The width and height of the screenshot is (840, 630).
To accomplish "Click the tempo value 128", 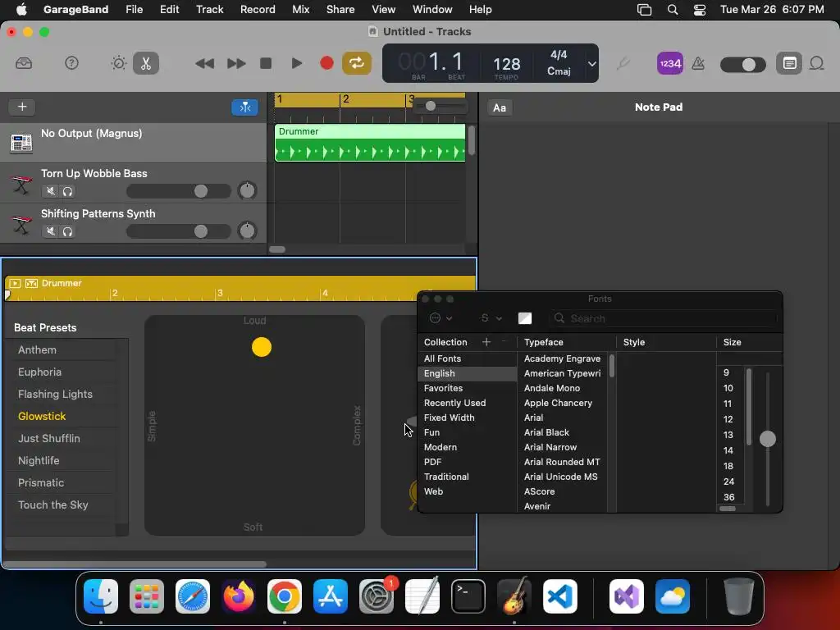I will click(x=506, y=64).
